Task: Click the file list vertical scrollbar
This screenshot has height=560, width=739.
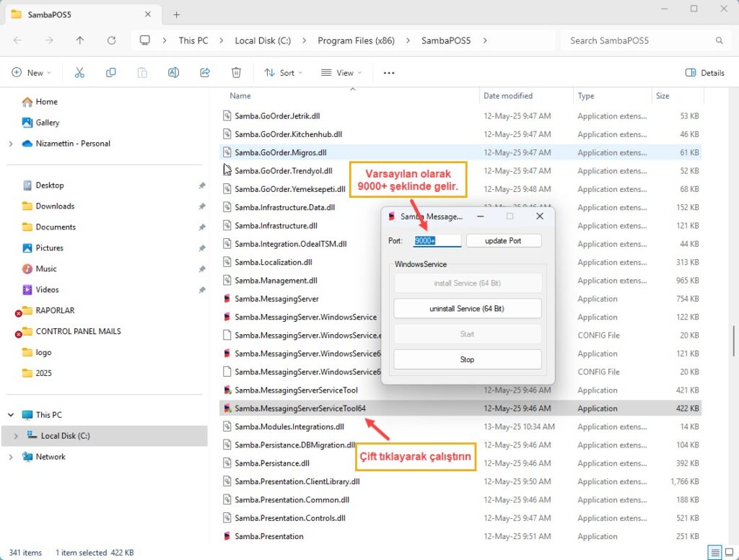Action: click(x=733, y=341)
